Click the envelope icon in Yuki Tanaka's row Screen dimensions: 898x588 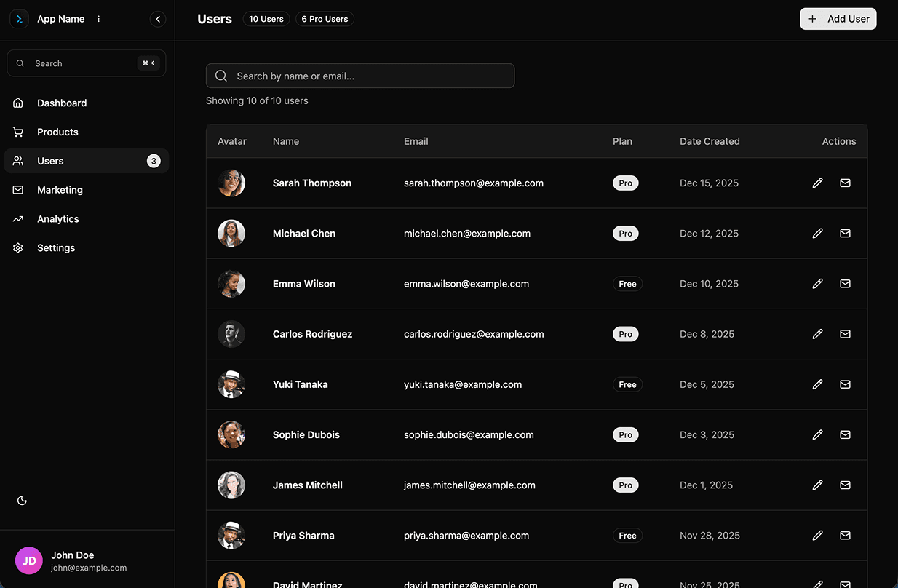pyautogui.click(x=845, y=384)
